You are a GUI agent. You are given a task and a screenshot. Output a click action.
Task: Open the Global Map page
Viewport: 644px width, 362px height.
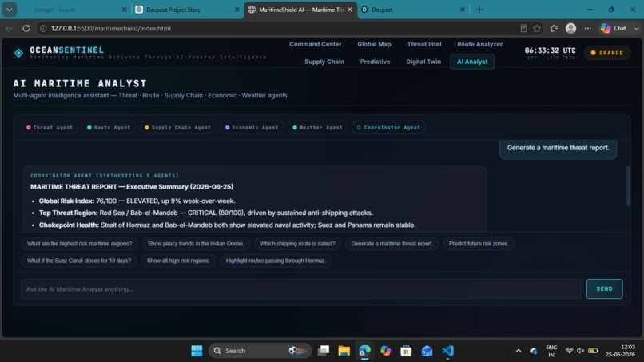pyautogui.click(x=374, y=44)
